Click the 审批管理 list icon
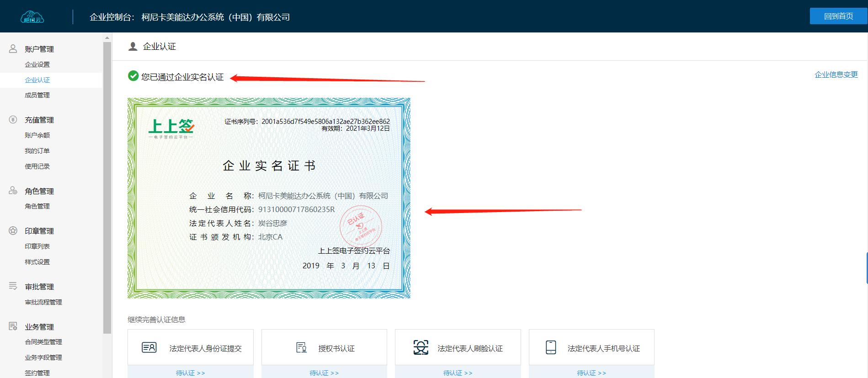 13,286
